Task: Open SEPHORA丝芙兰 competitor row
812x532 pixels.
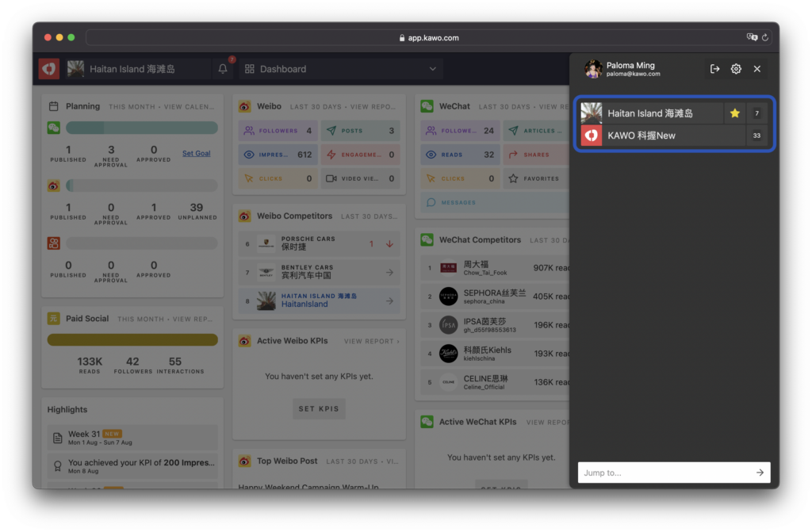Action: (495, 297)
